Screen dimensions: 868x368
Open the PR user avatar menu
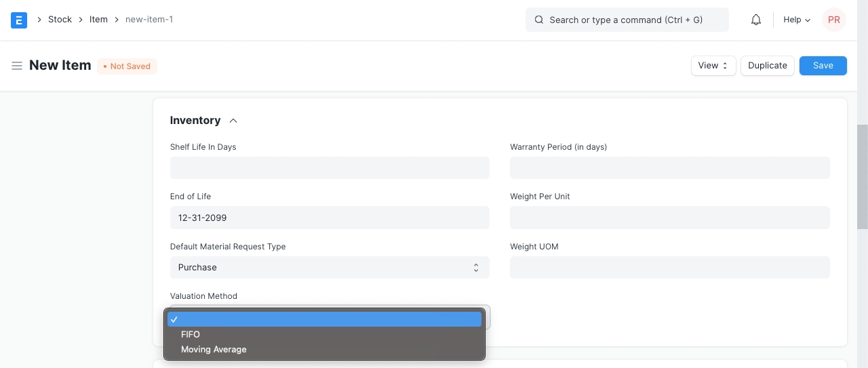(x=833, y=20)
